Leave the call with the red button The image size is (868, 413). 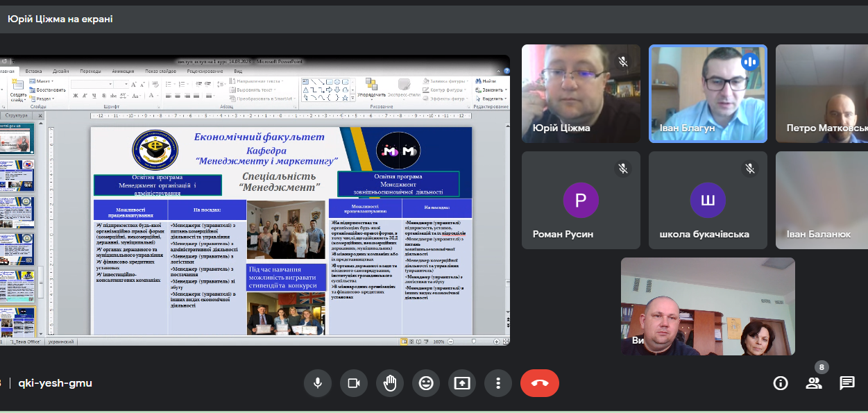539,382
